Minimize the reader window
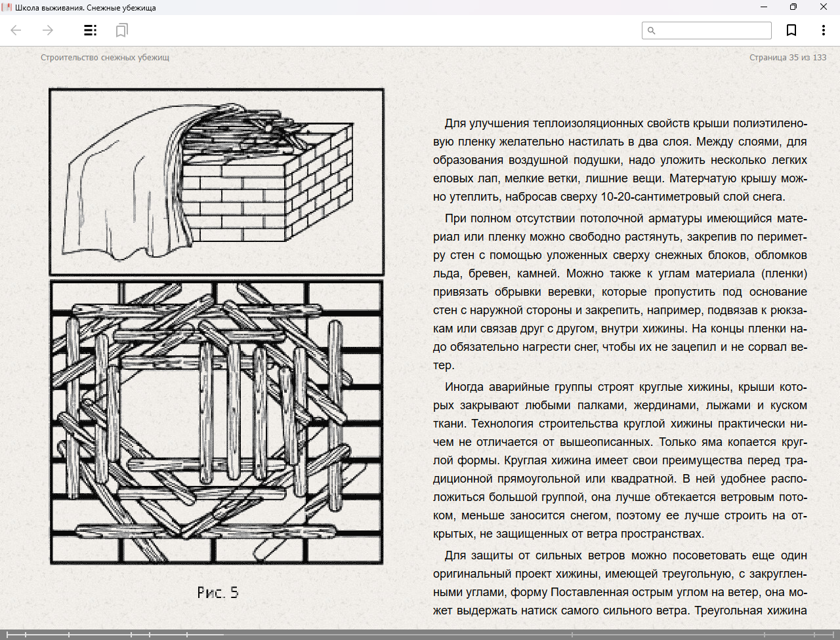 764,7
